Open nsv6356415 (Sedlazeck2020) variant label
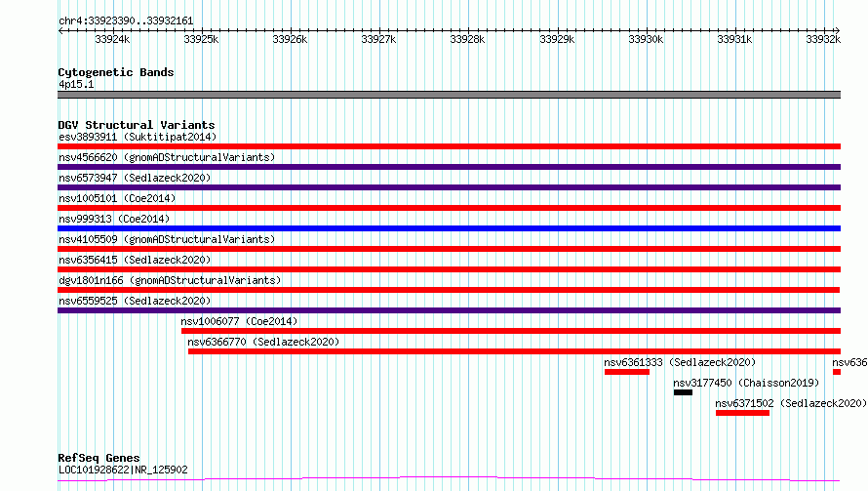This screenshot has height=491, width=868. [x=135, y=260]
